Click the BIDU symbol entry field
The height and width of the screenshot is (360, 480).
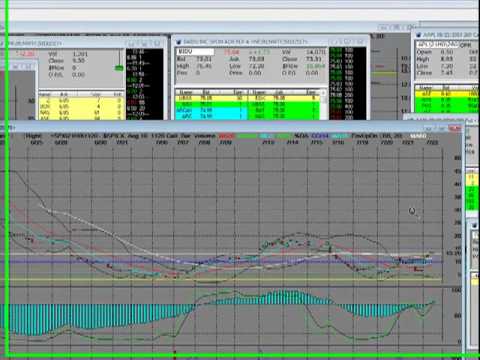(196, 52)
